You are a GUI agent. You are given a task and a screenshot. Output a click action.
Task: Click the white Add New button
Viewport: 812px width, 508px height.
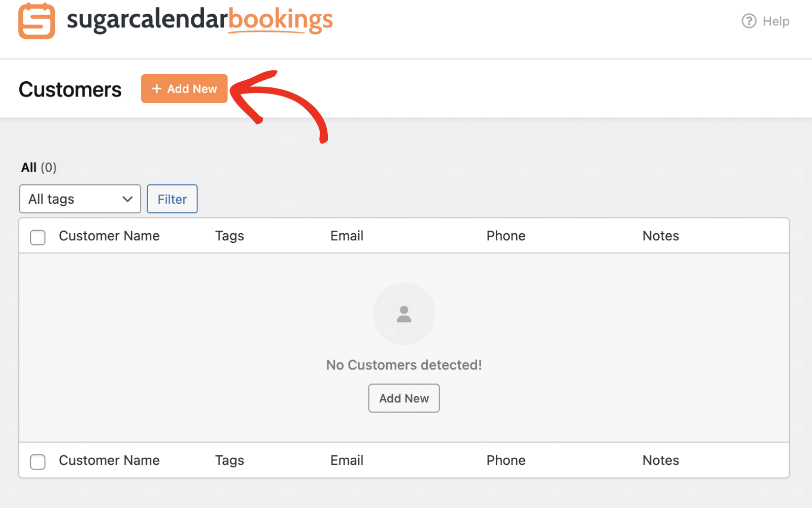coord(404,398)
